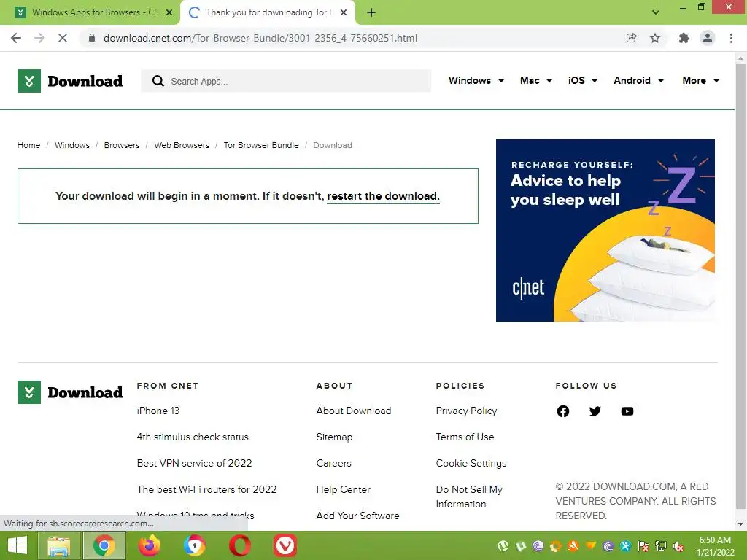The width and height of the screenshot is (747, 560).
Task: Close the Windows Apps for Browsers tab
Action: [169, 12]
